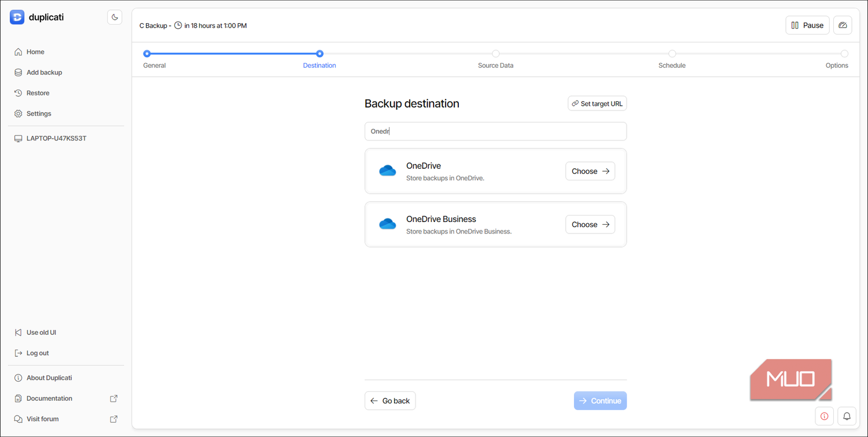Choose OneDrive Business as destination
868x437 pixels.
590,224
